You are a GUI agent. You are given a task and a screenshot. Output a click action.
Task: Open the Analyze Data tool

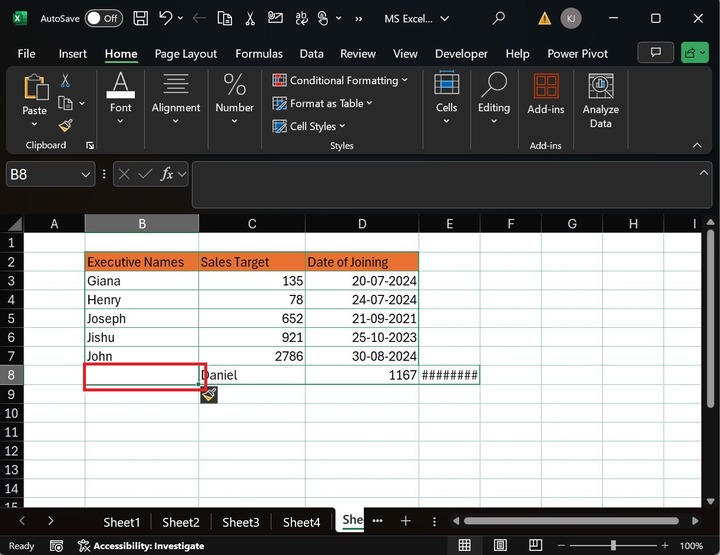[600, 101]
